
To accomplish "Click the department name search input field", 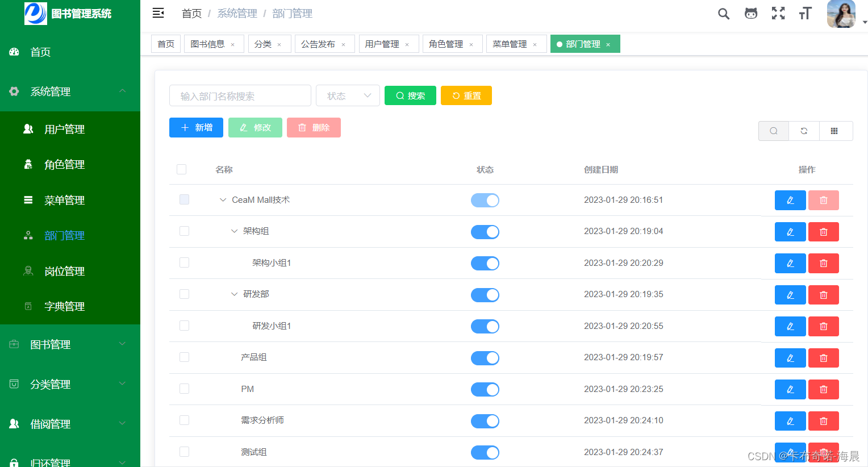I will click(x=240, y=95).
